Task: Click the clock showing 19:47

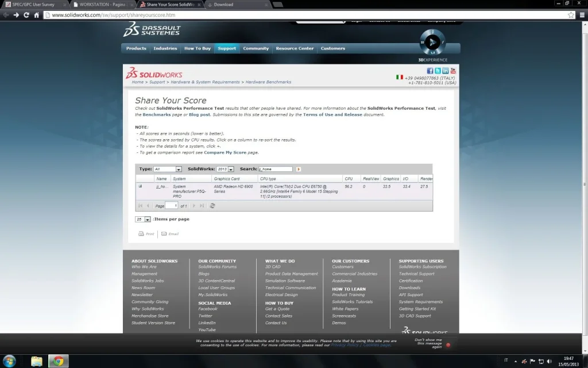Action: pyautogui.click(x=568, y=359)
